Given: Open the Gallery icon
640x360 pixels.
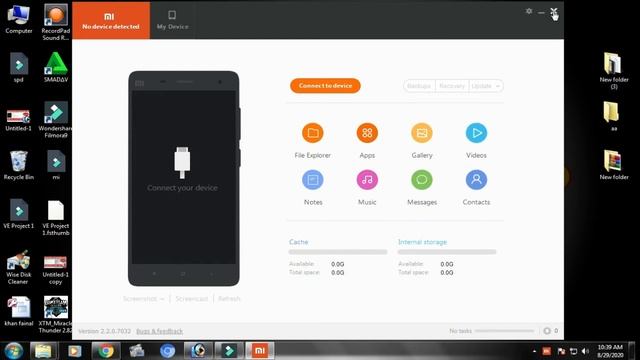Looking at the screenshot, I should pyautogui.click(x=422, y=133).
